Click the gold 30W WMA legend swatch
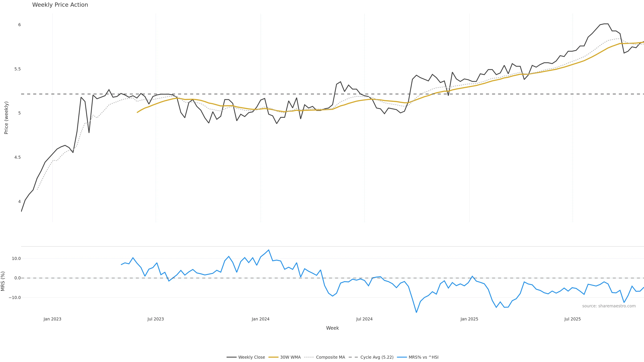644x362 pixels. [x=273, y=357]
